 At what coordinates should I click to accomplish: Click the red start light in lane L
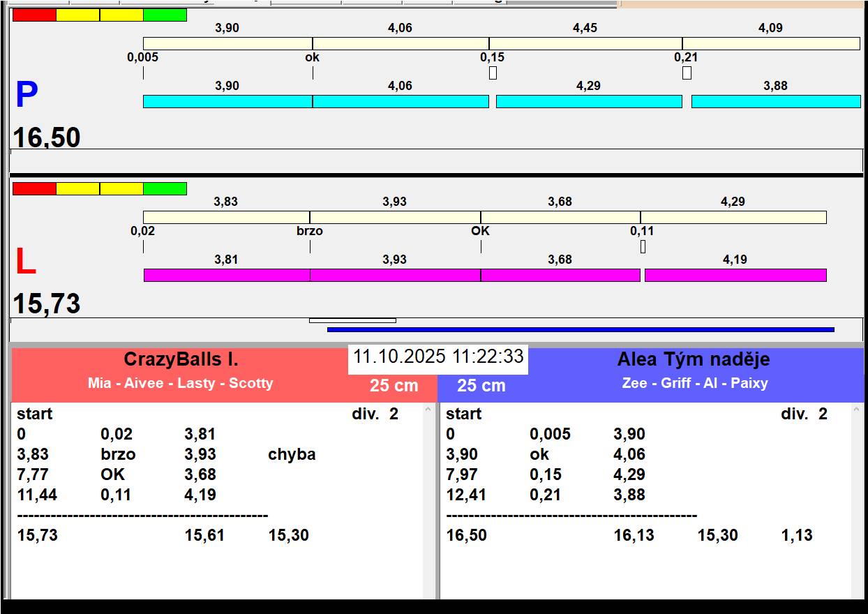(x=34, y=188)
